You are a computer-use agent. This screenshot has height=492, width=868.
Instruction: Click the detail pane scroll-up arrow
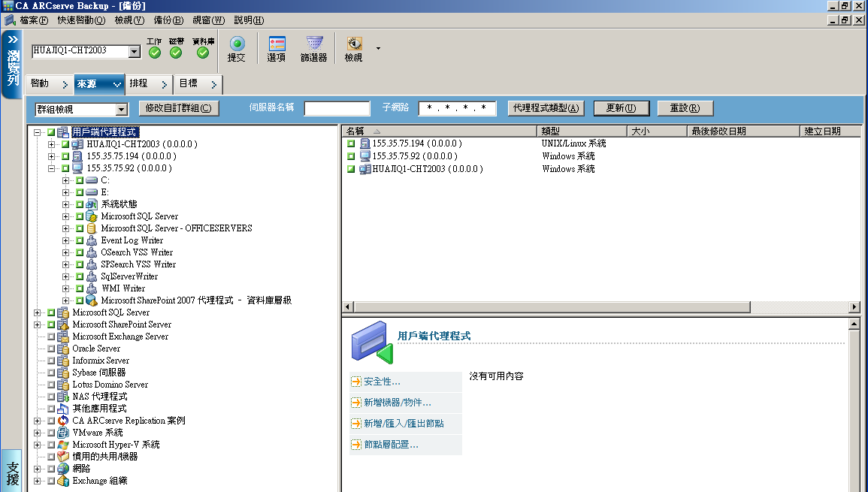click(854, 324)
